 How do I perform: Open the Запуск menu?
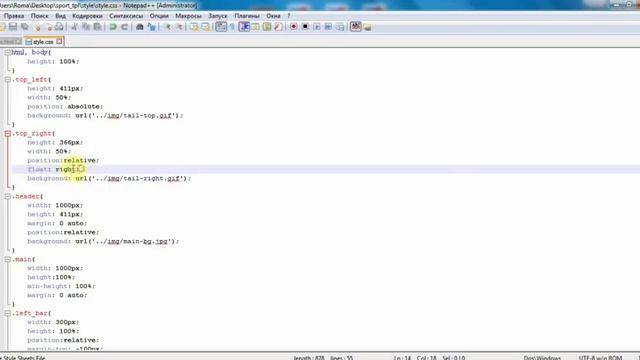pos(218,16)
